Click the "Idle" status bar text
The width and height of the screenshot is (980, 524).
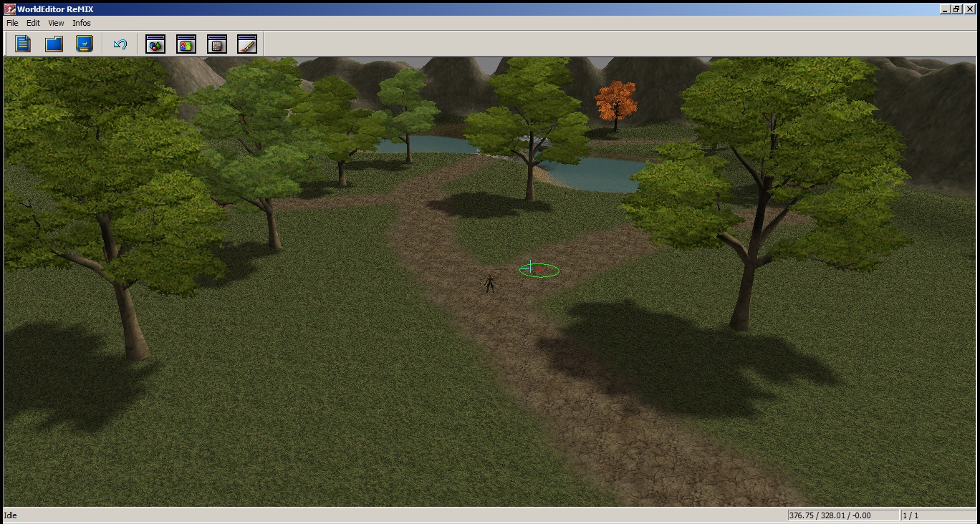pyautogui.click(x=11, y=515)
